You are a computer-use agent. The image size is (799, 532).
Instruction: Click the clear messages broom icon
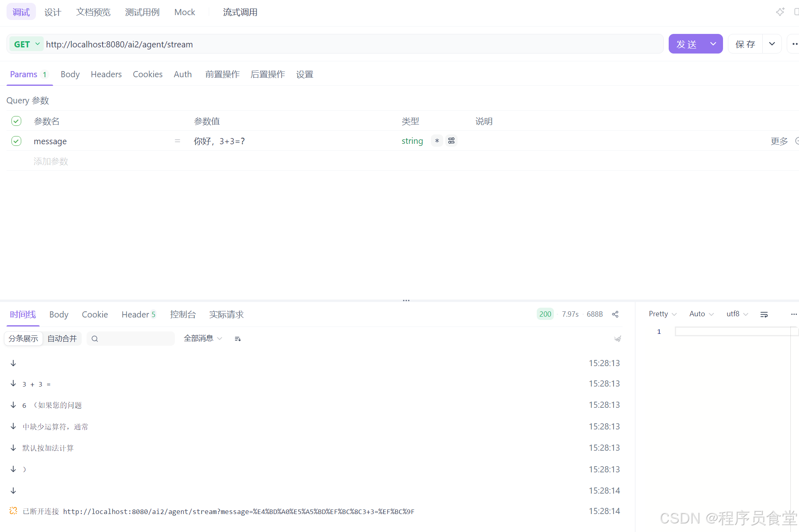click(618, 339)
